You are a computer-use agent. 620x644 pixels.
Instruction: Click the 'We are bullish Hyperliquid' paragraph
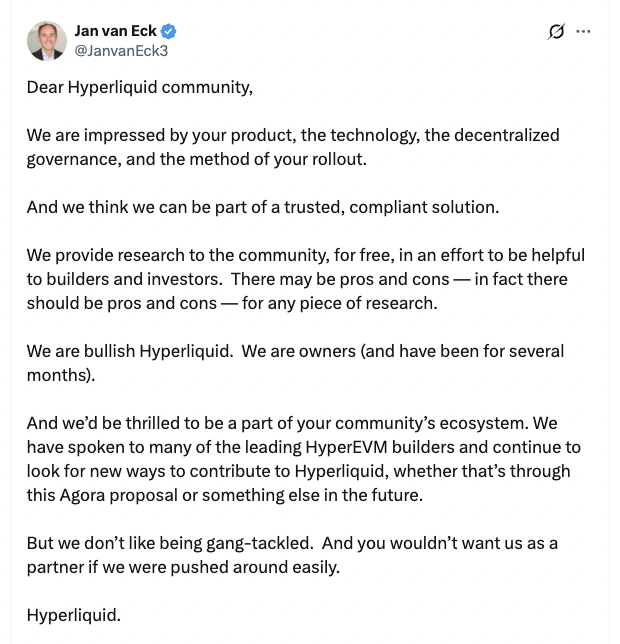coord(295,363)
